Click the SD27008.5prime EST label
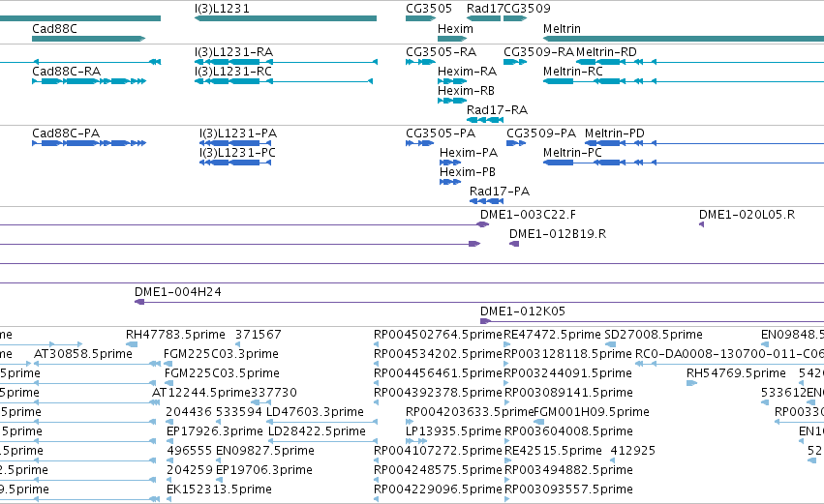Image resolution: width=824 pixels, height=504 pixels. coord(654,335)
